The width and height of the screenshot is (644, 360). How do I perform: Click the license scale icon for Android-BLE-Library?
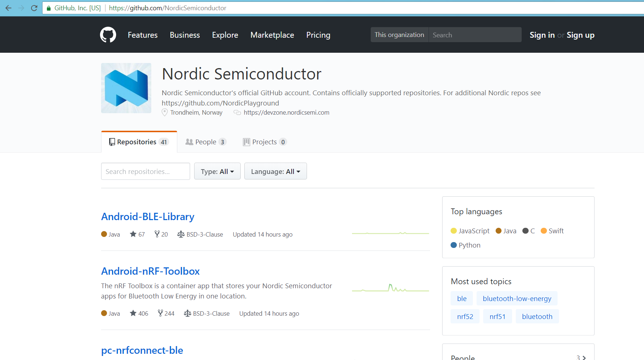point(181,234)
